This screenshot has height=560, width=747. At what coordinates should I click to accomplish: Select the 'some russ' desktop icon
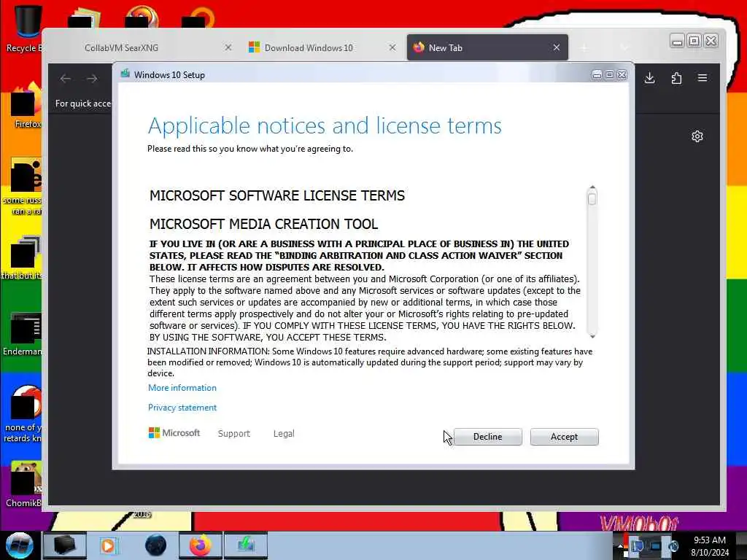[x=23, y=186]
